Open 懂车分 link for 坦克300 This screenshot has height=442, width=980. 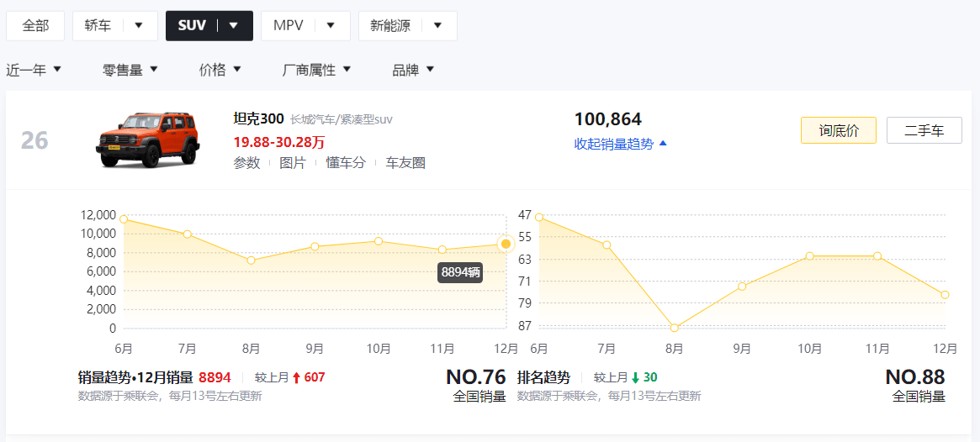pyautogui.click(x=345, y=163)
